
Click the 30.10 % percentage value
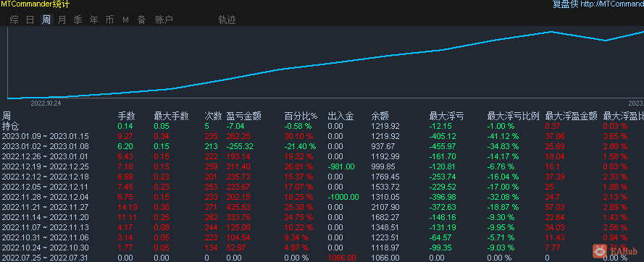(298, 136)
